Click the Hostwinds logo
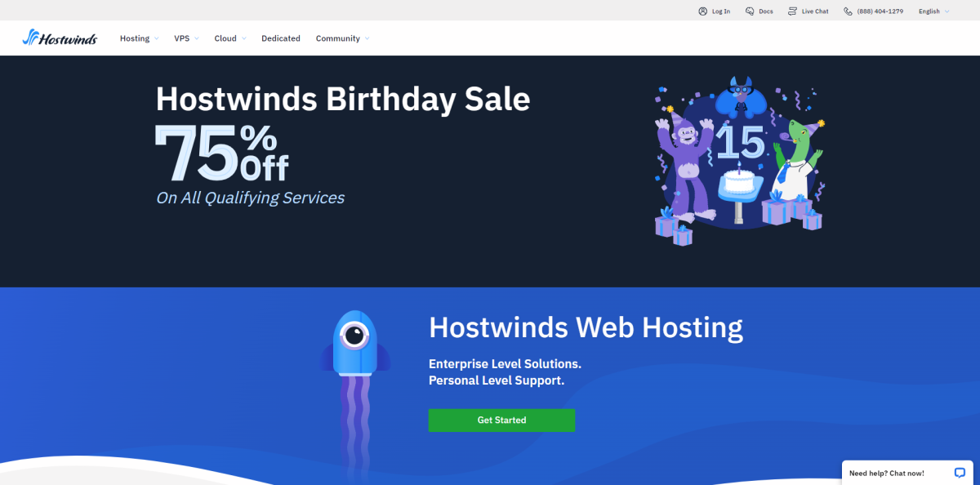This screenshot has height=485, width=980. pos(60,38)
